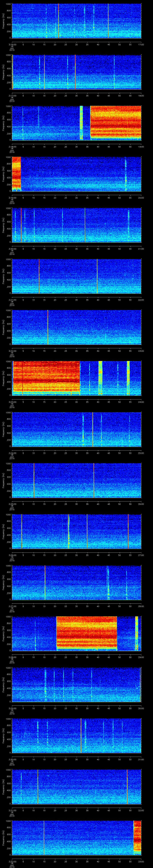Click the 21:00 end label of the 3:20:00 spectrogram

[x=141, y=249]
